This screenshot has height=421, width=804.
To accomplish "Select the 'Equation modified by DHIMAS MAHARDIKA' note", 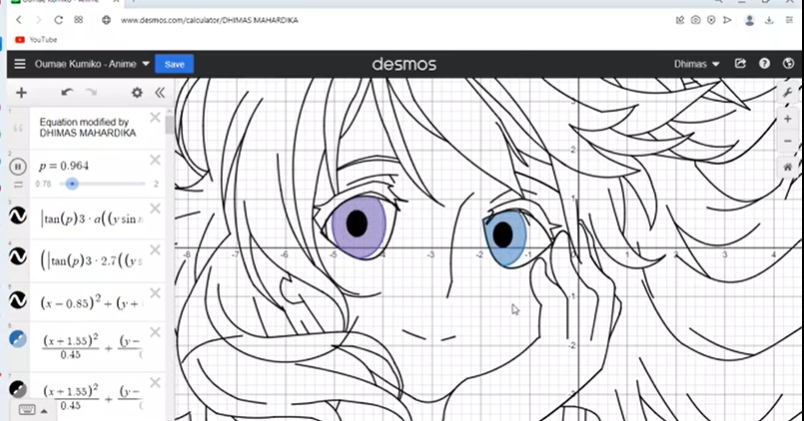I will tap(88, 127).
